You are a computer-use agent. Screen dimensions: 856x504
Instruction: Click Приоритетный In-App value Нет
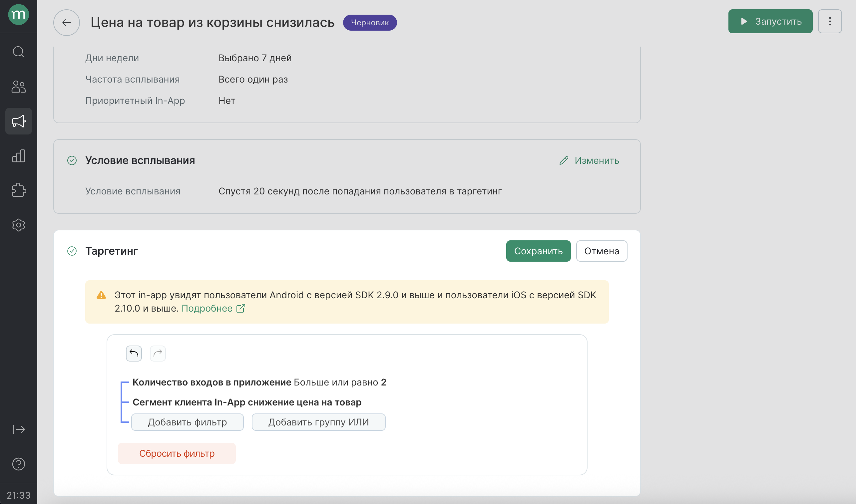(x=227, y=101)
